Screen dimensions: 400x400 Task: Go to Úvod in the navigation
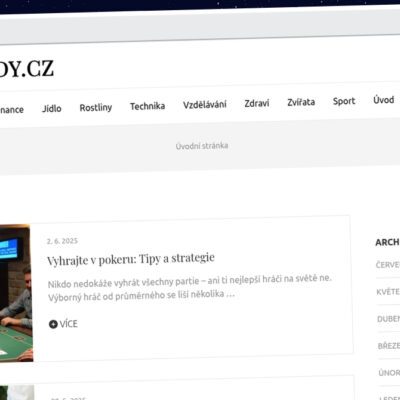tap(384, 100)
